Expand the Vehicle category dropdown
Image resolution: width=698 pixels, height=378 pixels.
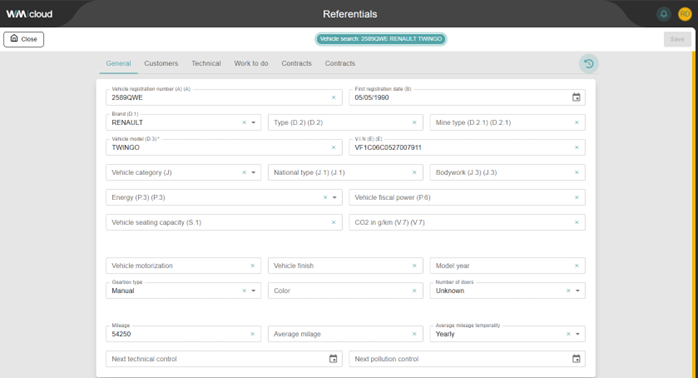point(253,172)
